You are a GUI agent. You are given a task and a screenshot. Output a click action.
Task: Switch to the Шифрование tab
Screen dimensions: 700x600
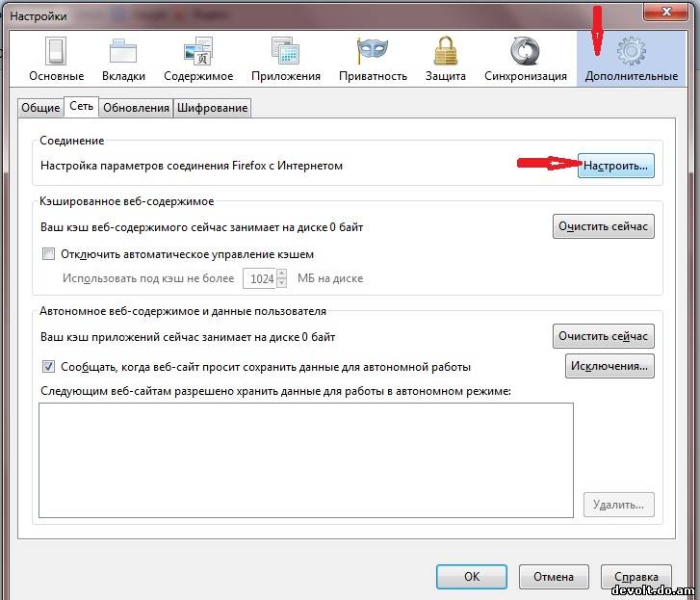212,108
